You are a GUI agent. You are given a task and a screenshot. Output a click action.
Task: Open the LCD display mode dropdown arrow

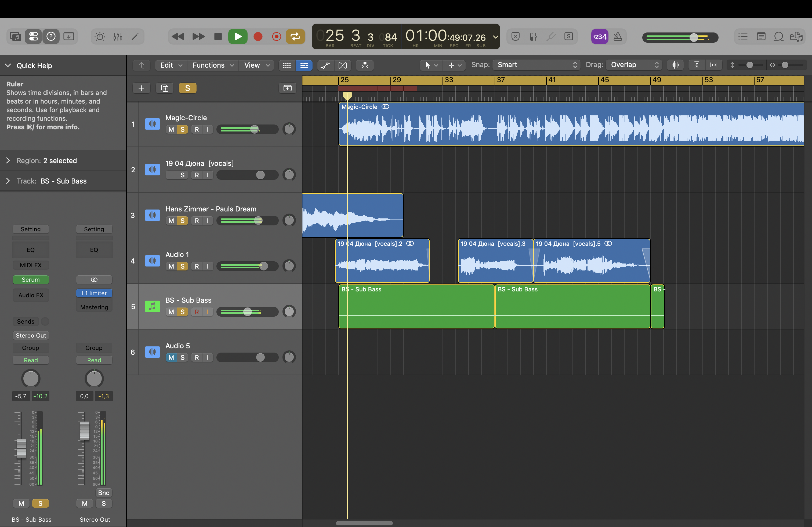tap(495, 37)
